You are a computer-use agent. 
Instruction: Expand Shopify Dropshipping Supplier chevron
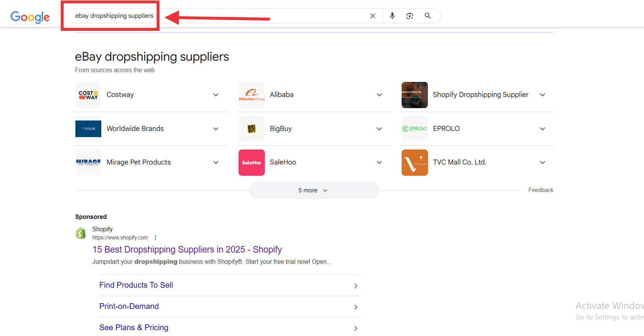(543, 95)
